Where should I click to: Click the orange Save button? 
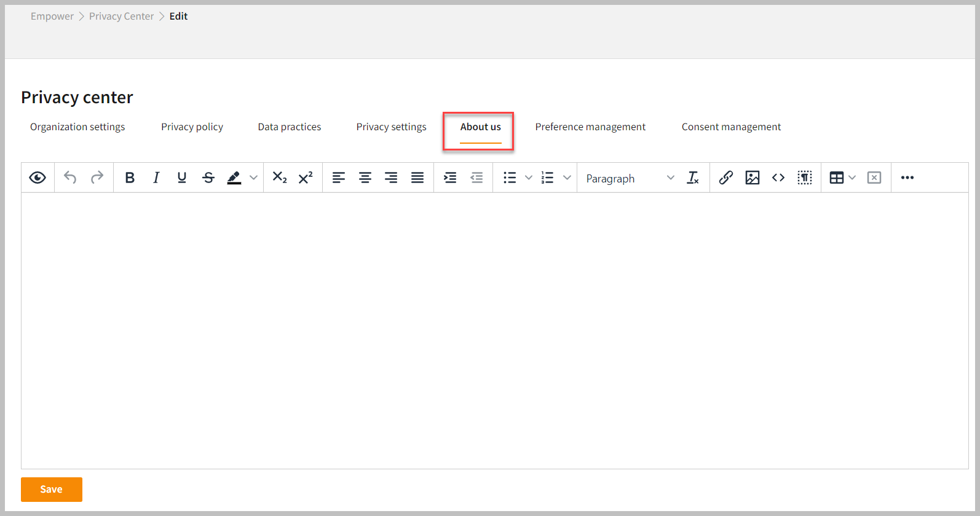(x=52, y=490)
